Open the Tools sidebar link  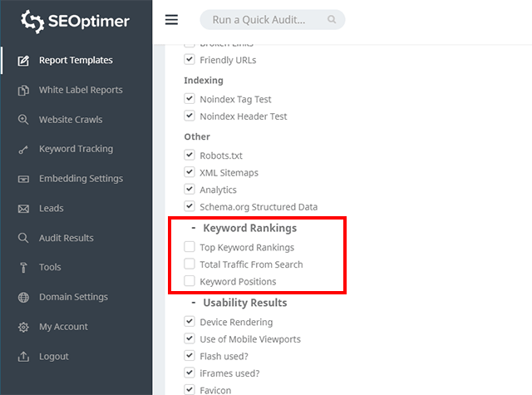point(50,268)
